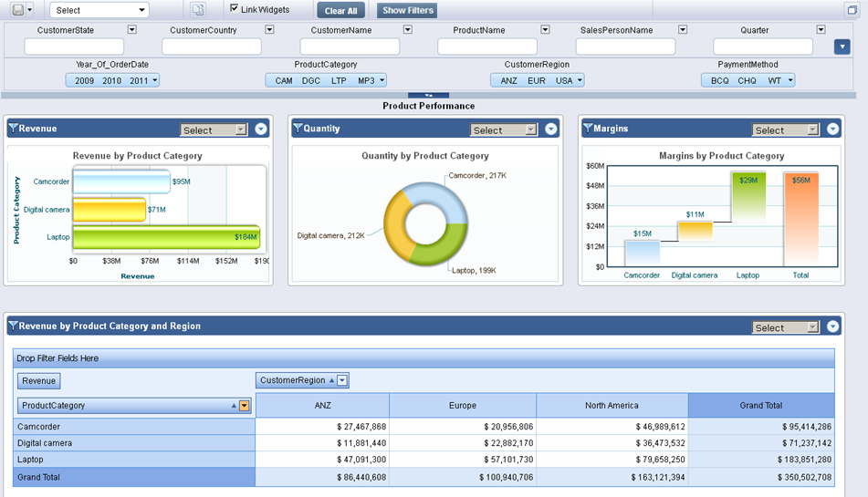Click the Europe column header in pivot table
This screenshot has width=868, height=497.
[x=462, y=406]
